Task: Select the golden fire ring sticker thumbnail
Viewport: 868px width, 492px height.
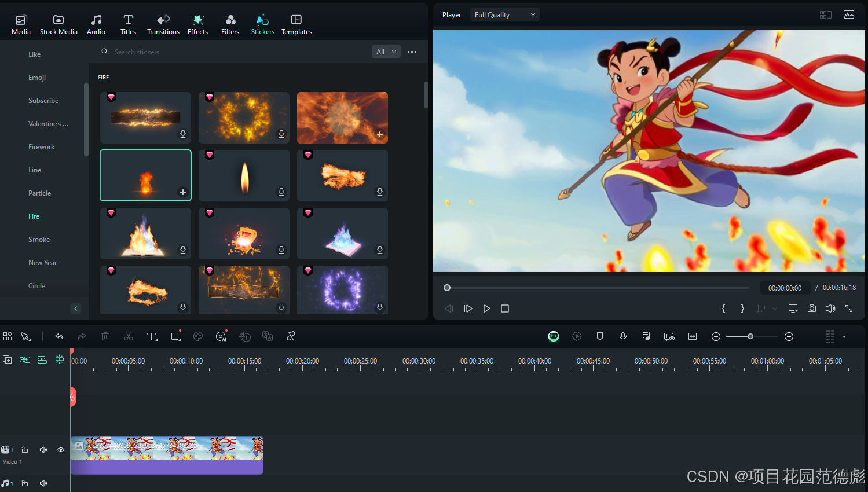Action: click(x=244, y=118)
